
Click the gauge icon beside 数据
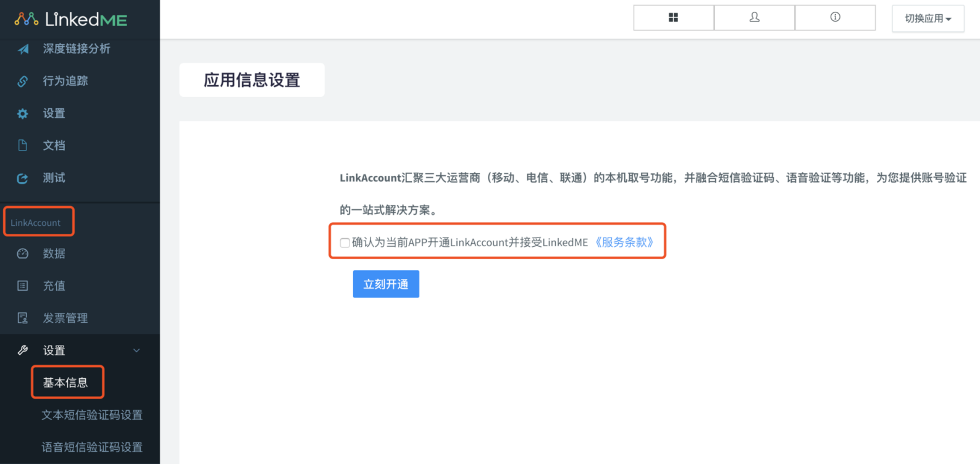point(23,254)
